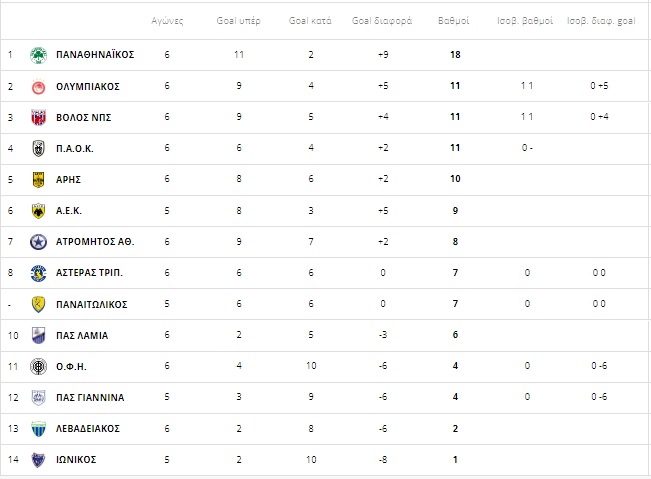Click the Αγώνες column header
Image resolution: width=651 pixels, height=479 pixels.
[x=167, y=21]
